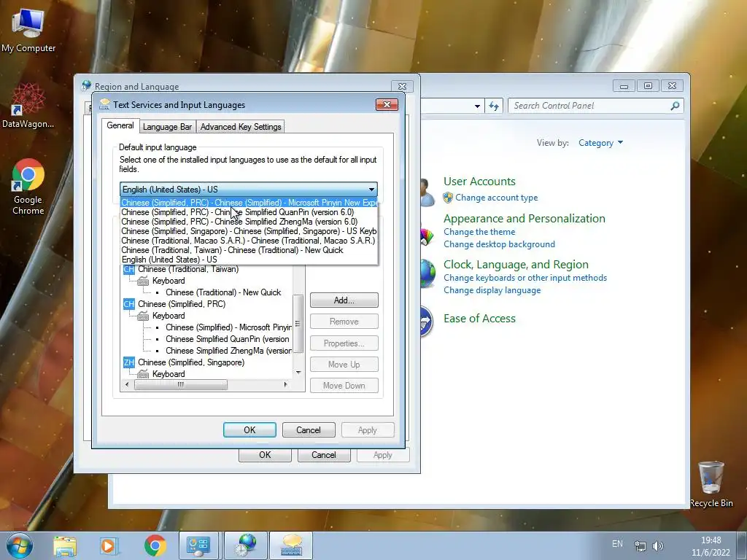Screen dimensions: 747x560
Task: Open Appearance and Personalization category
Action: tap(524, 219)
